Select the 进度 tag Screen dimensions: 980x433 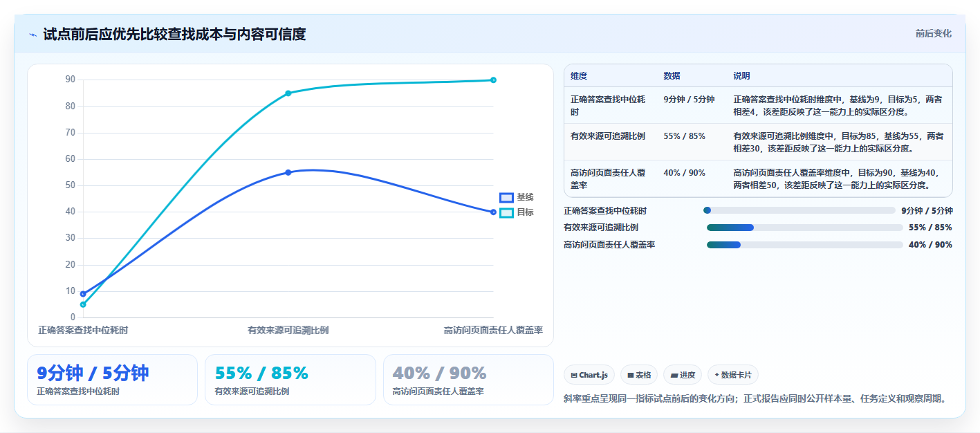pos(683,375)
